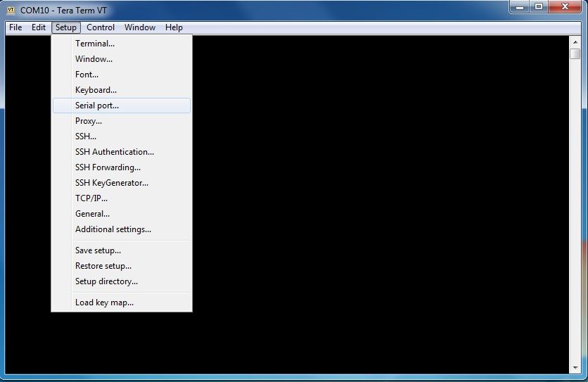Choose Window... in the Setup dropdown list
The width and height of the screenshot is (588, 382).
(122, 59)
